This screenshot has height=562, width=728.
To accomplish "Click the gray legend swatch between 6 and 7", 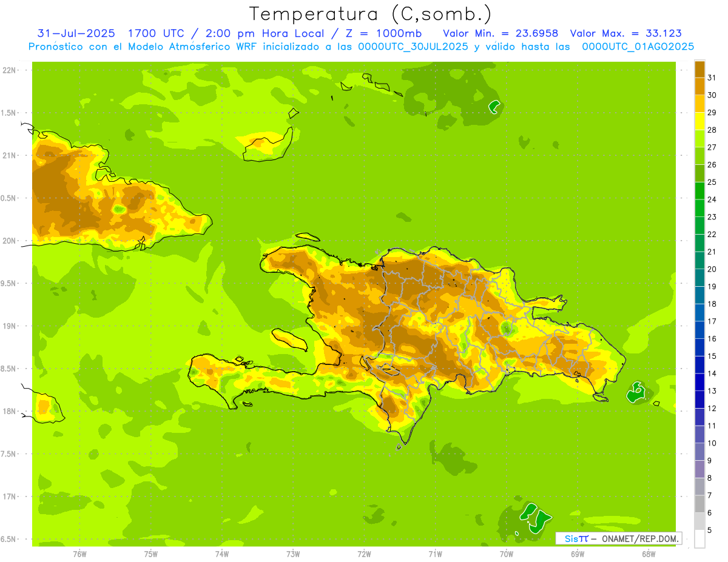I will [699, 504].
